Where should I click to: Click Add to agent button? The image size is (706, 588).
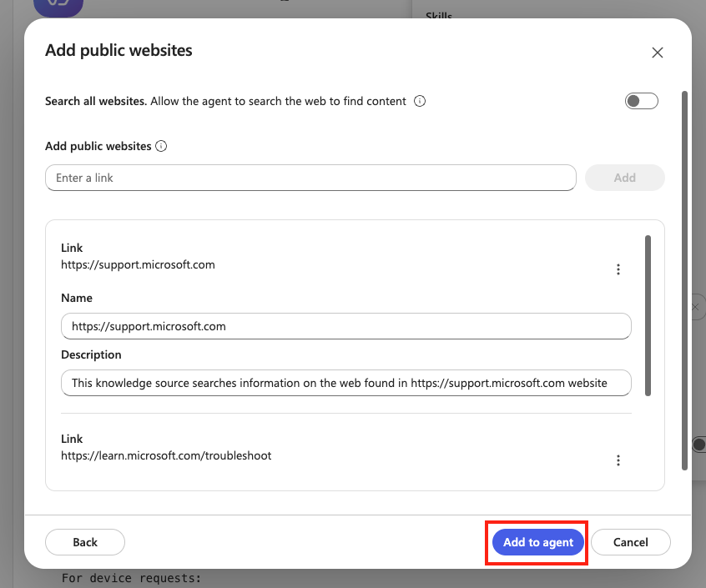tap(538, 542)
